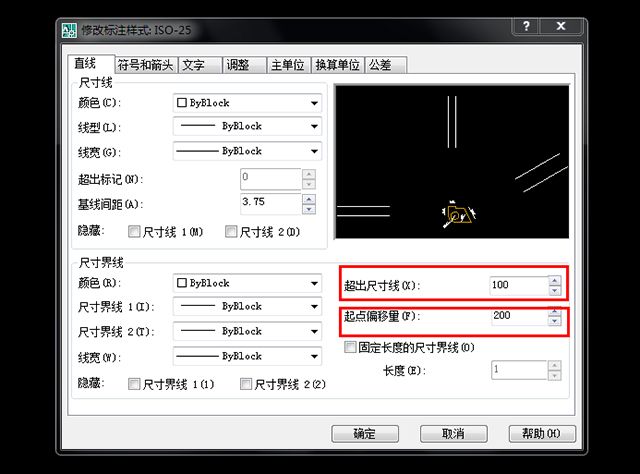This screenshot has width=640, height=474.
Task: Select the 直线 tab
Action: 91,64
